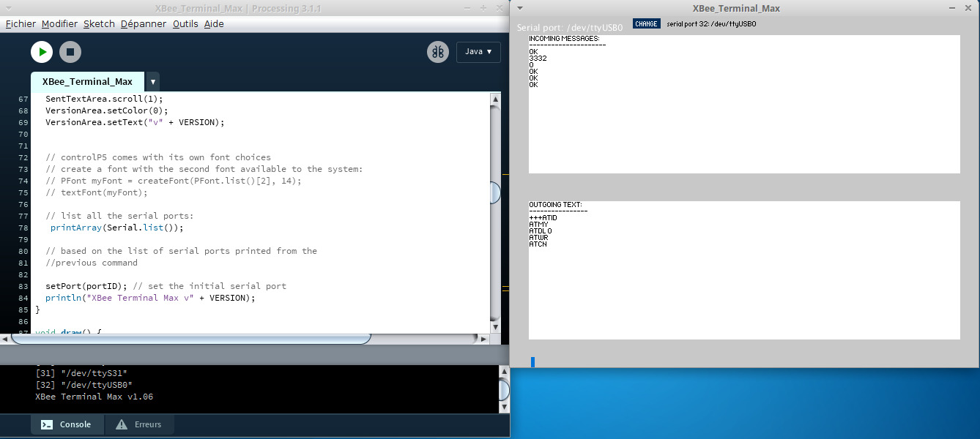Open the debugger butterfly icon
This screenshot has width=980, height=439.
coord(438,52)
